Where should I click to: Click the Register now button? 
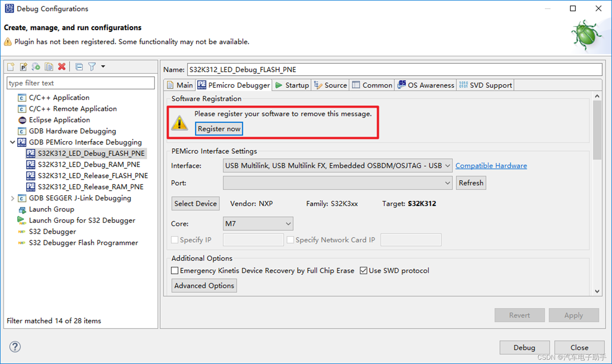point(219,129)
